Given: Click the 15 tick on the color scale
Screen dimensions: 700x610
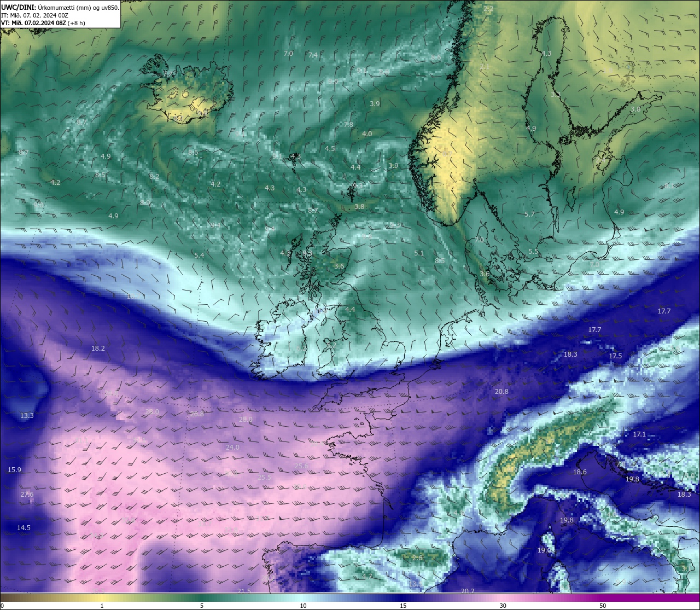Looking at the screenshot, I should (x=402, y=606).
